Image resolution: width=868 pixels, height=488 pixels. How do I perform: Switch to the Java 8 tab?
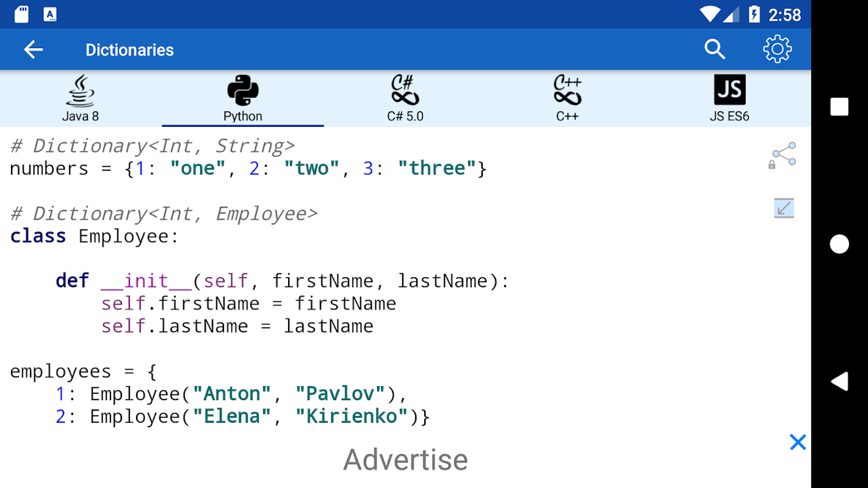81,98
